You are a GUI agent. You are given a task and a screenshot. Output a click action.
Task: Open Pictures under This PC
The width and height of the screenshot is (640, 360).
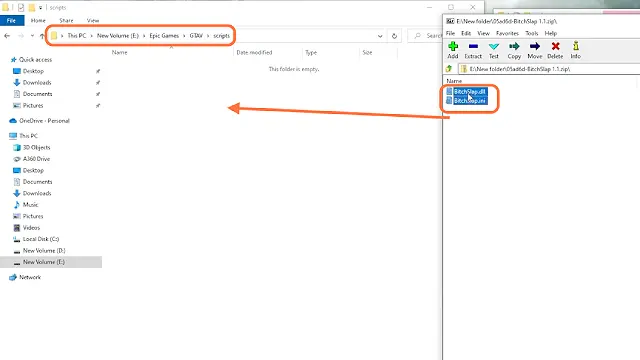point(33,216)
